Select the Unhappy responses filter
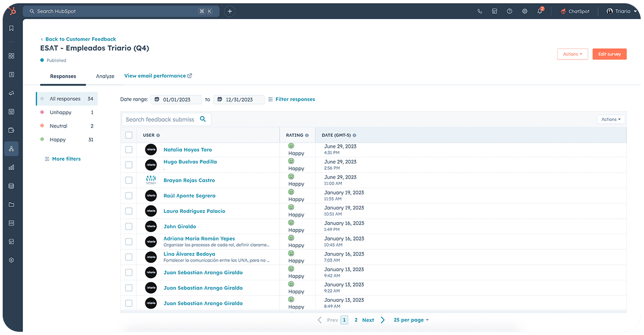Viewport: 644px width, 335px height. coord(67,113)
